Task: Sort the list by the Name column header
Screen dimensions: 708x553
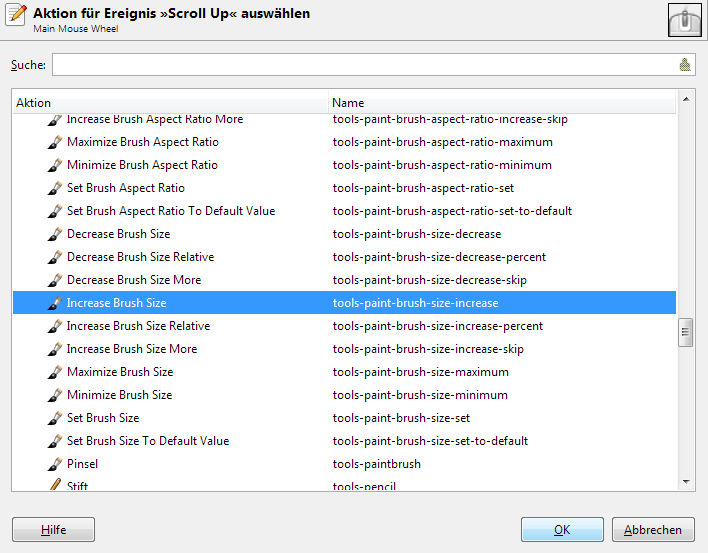Action: pos(500,103)
